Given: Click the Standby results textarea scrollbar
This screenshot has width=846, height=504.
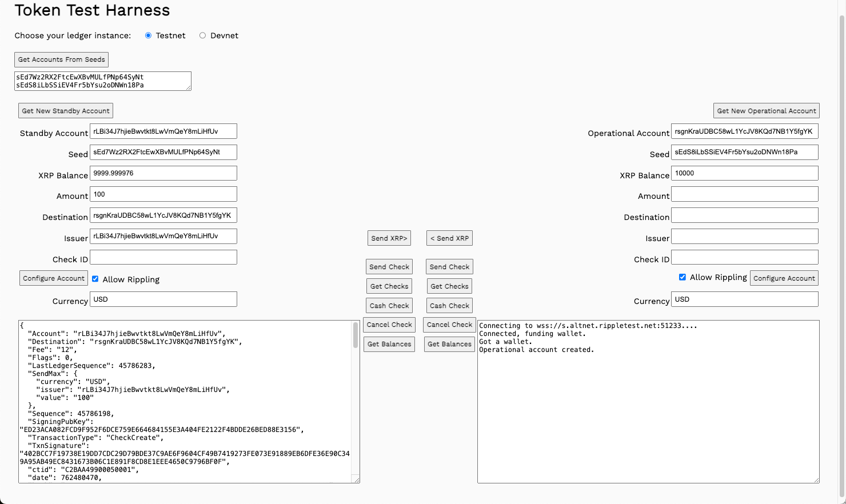Looking at the screenshot, I should pyautogui.click(x=355, y=335).
